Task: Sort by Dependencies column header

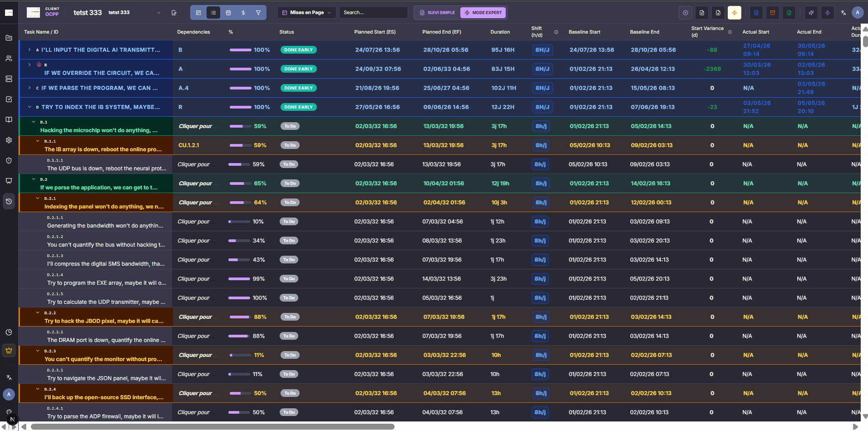Action: click(193, 32)
